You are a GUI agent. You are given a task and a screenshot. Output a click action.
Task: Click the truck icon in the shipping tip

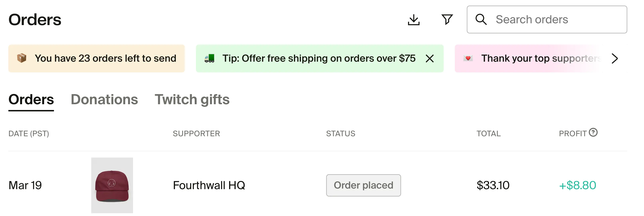click(209, 58)
